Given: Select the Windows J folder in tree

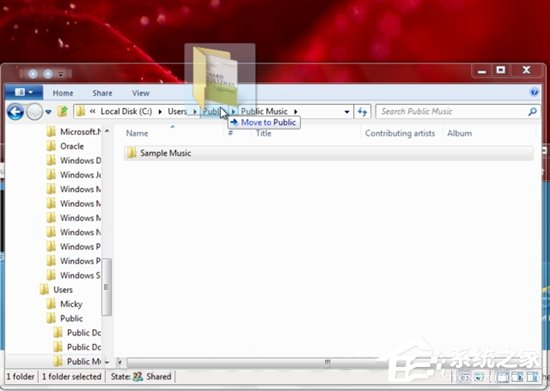Looking at the screenshot, I should pyautogui.click(x=80, y=175).
